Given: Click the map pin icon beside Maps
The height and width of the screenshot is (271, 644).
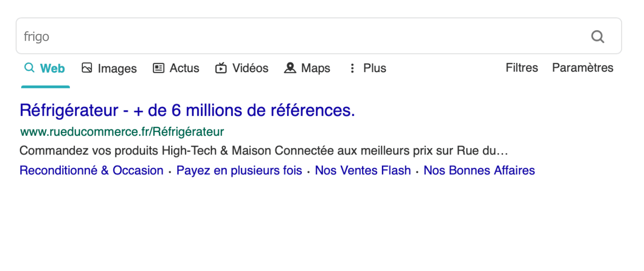Looking at the screenshot, I should click(290, 68).
